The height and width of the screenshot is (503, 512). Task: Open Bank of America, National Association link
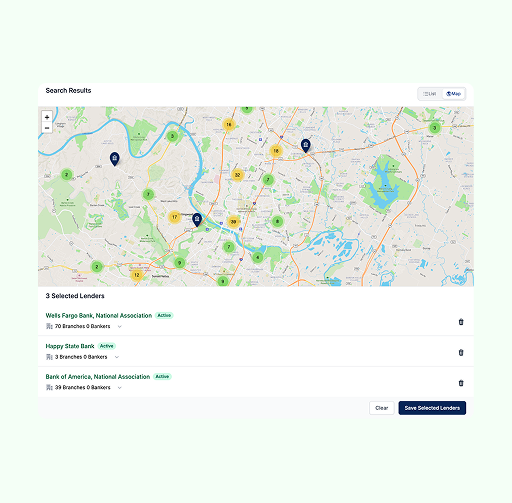(x=98, y=377)
